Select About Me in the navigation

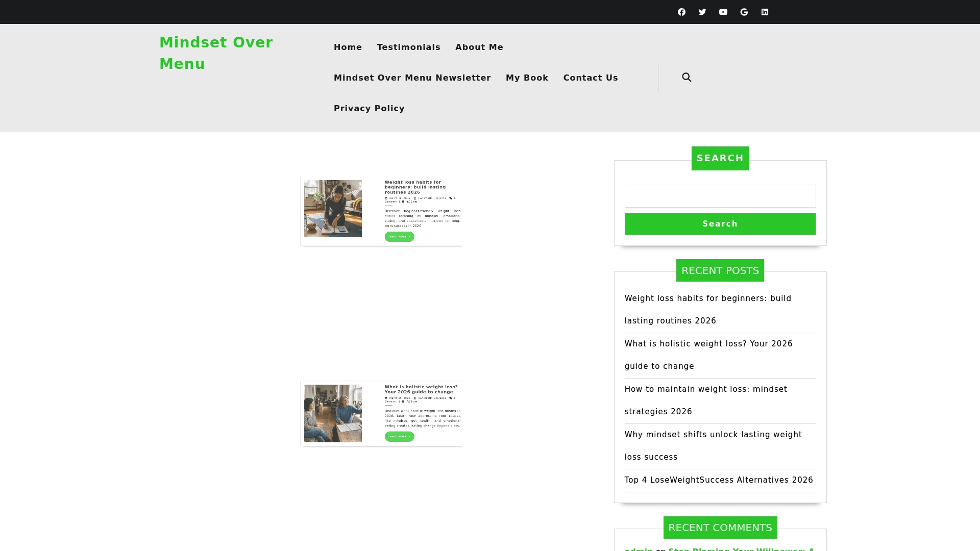[x=479, y=47]
